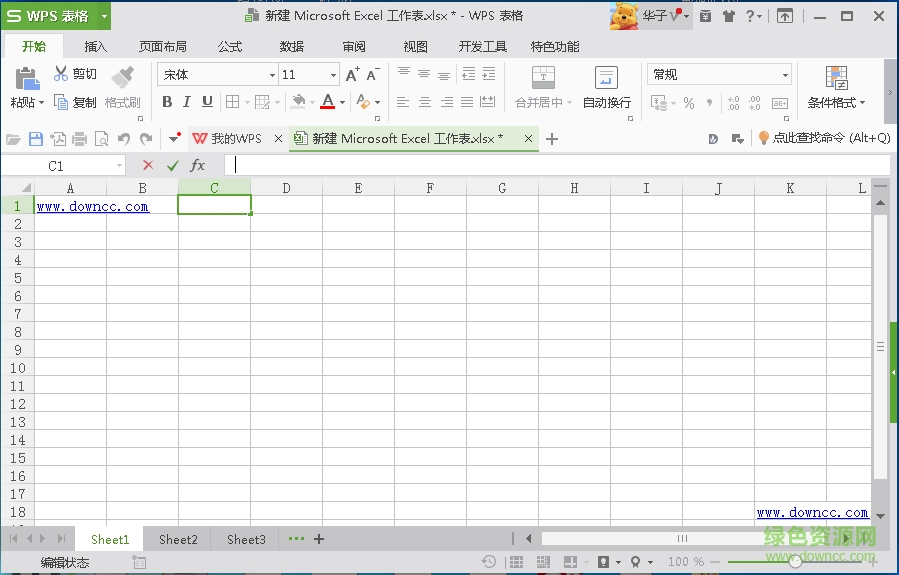Screen dimensions: 899x575
Task: Click the Conditional Formatting (条件格式) icon
Action: [x=836, y=79]
